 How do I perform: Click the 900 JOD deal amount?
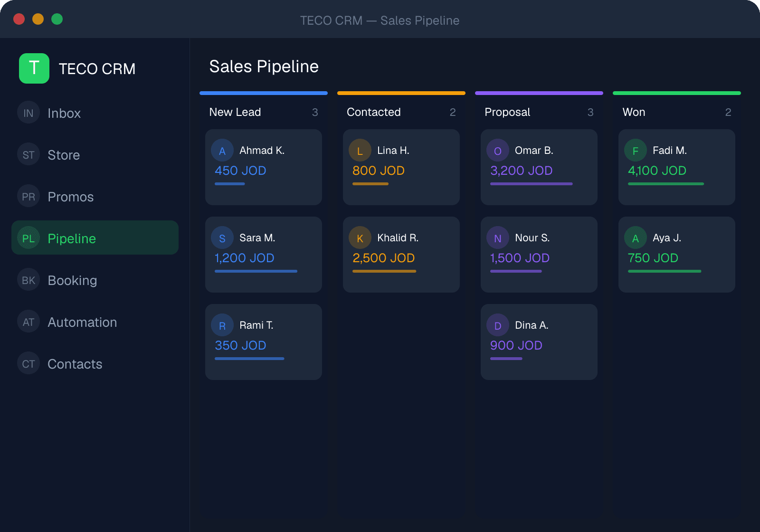(x=516, y=345)
